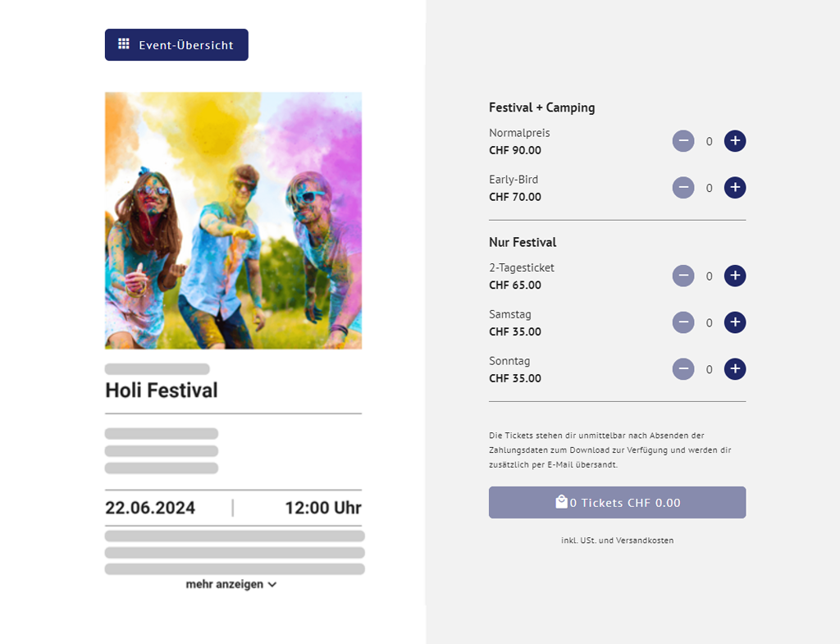The height and width of the screenshot is (644, 840).
Task: Click the Sonntag quantity value
Action: tap(710, 370)
